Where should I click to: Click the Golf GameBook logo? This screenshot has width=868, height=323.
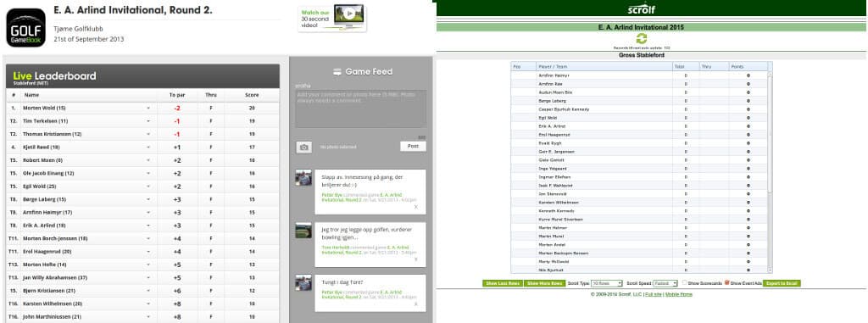coord(25,28)
